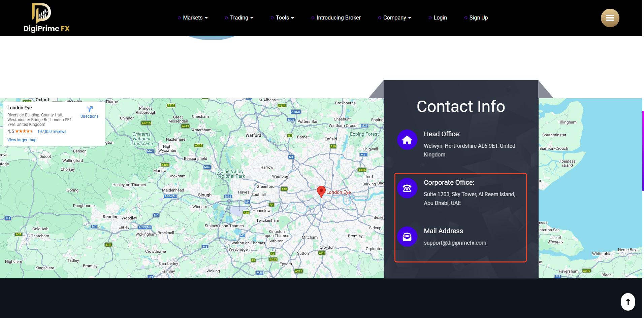644x318 pixels.
Task: Click the Chilterns National Landscape label
Action: coord(142,139)
